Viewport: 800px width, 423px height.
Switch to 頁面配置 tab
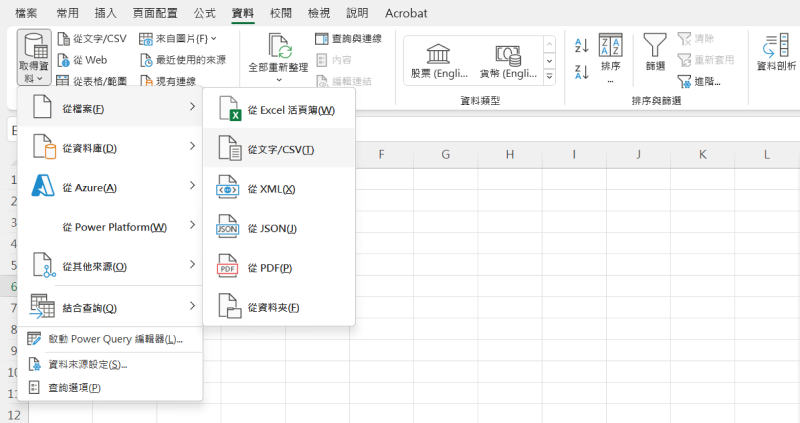click(155, 13)
